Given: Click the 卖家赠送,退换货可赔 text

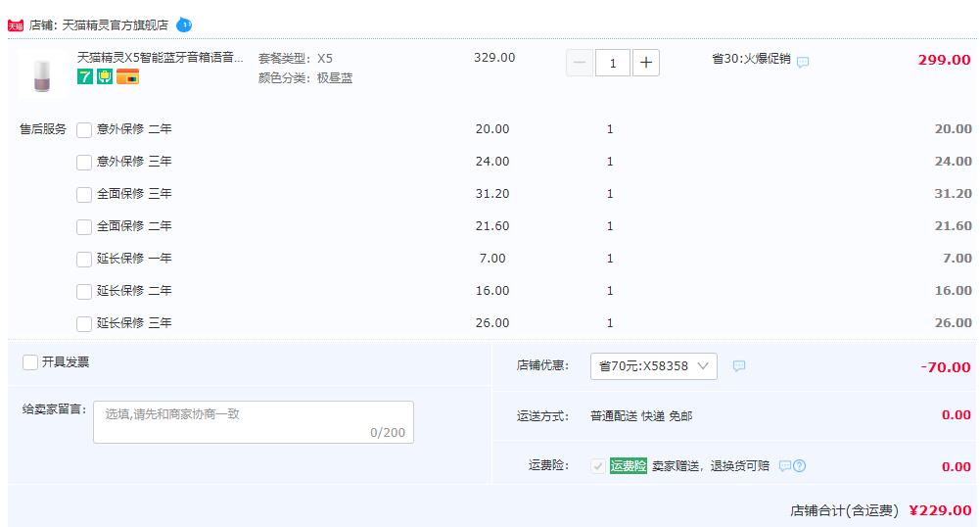Looking at the screenshot, I should coord(711,465).
